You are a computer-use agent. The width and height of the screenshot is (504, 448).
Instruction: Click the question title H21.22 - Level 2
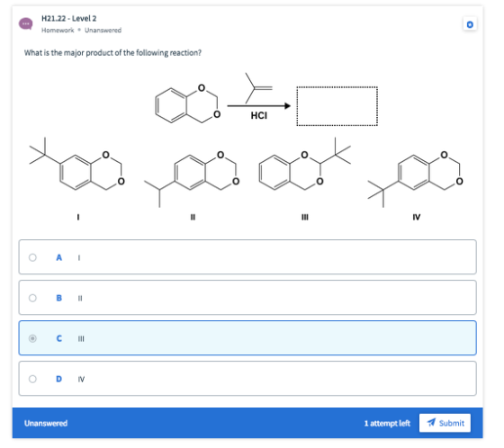click(68, 18)
